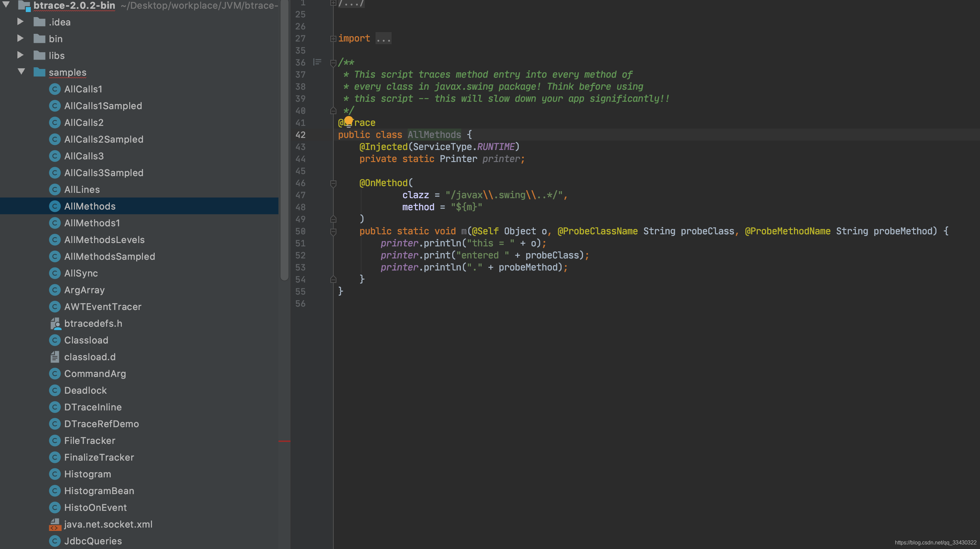The image size is (980, 549).
Task: Collapse the samples folder arrow
Action: pos(21,72)
